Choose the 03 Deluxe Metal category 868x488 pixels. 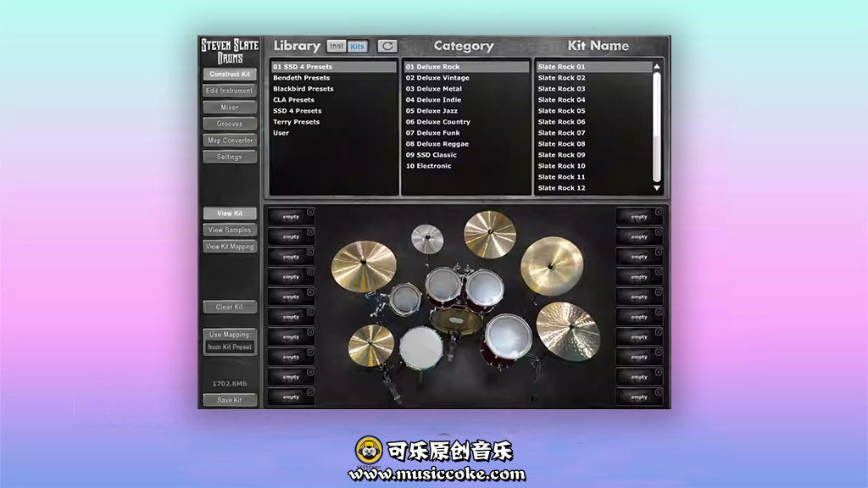coord(433,89)
